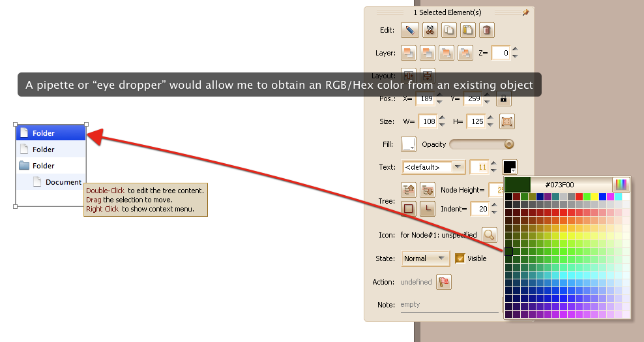Click the Node Height= field
Image resolution: width=644 pixels, height=342 pixels.
(496, 190)
